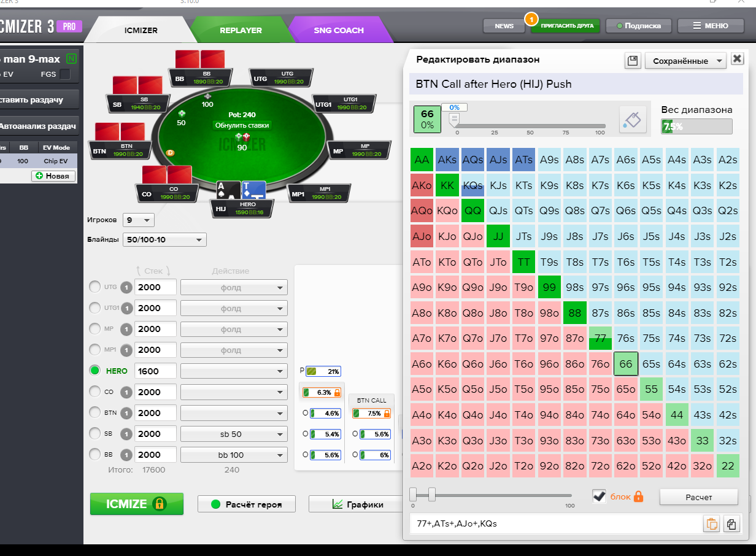Select the MP position radio button
The image size is (756, 556).
click(95, 328)
